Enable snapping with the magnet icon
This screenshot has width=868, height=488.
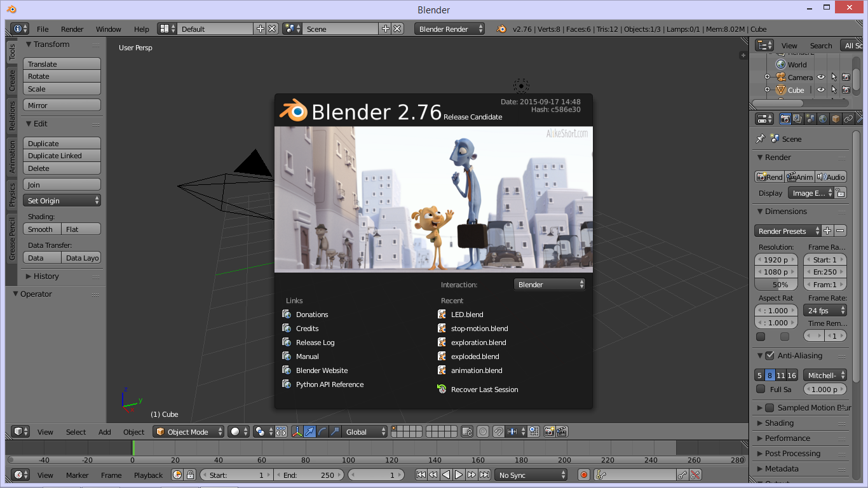point(498,431)
